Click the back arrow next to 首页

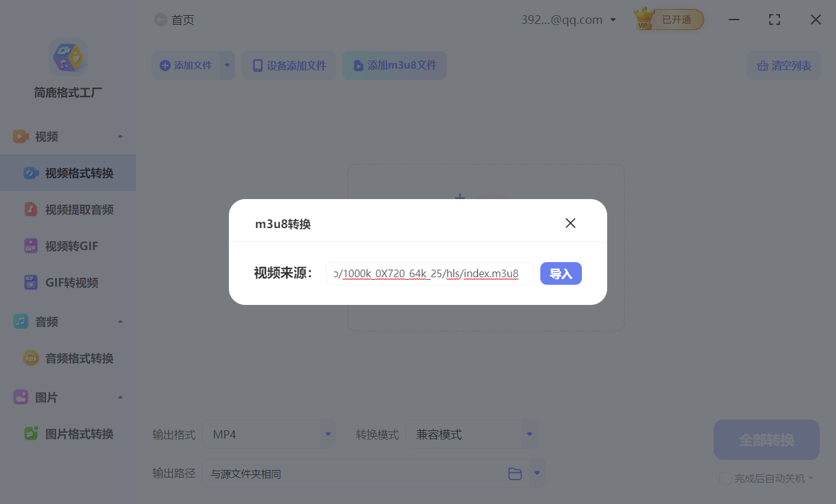click(161, 20)
